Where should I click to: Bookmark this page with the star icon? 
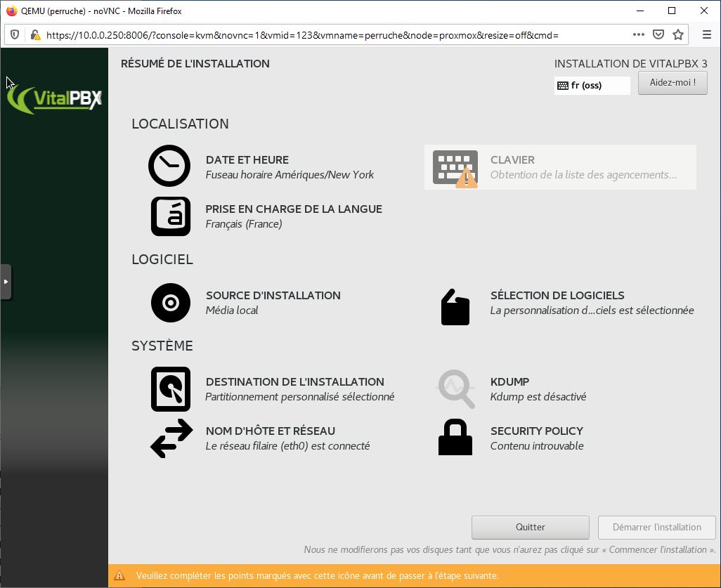(x=677, y=34)
